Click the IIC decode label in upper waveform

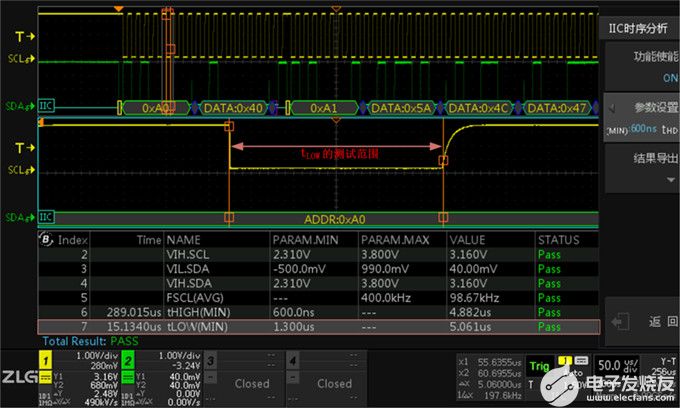click(x=47, y=104)
